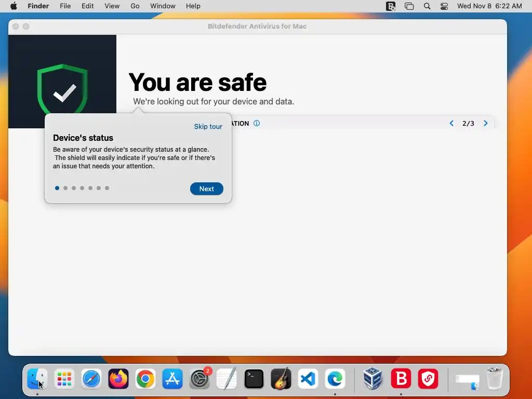Click the date and time in menu bar
This screenshot has width=532, height=399.
pos(489,6)
